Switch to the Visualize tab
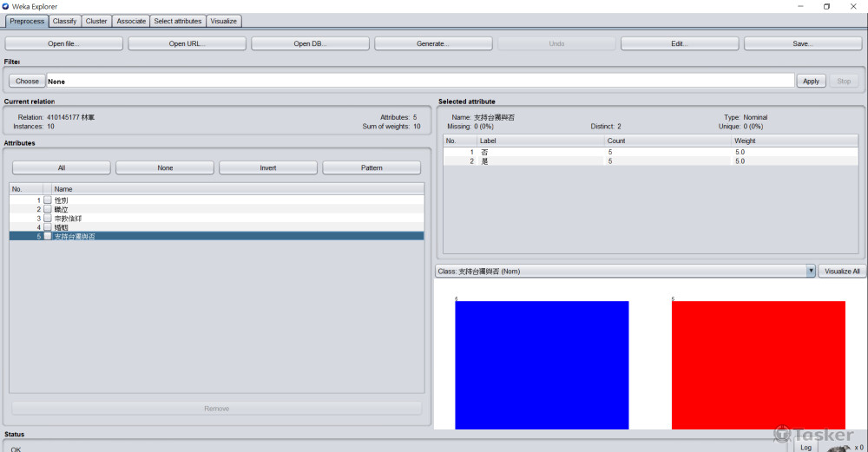Image resolution: width=868 pixels, height=452 pixels. (223, 21)
